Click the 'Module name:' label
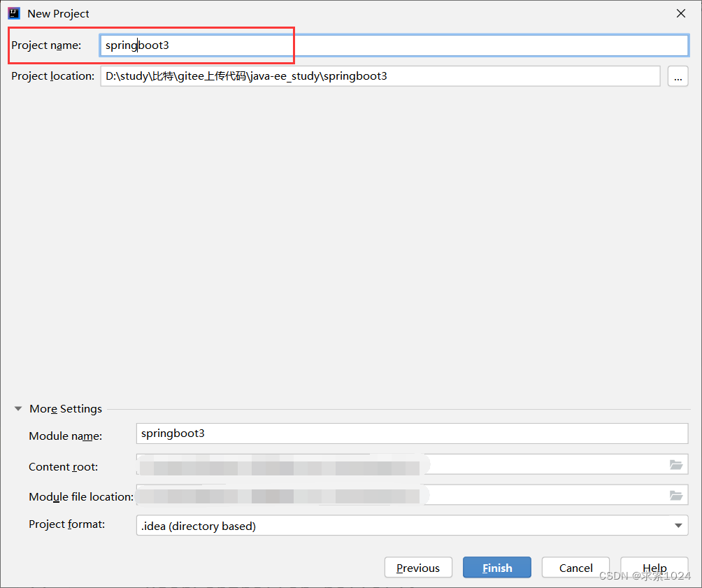 point(65,436)
